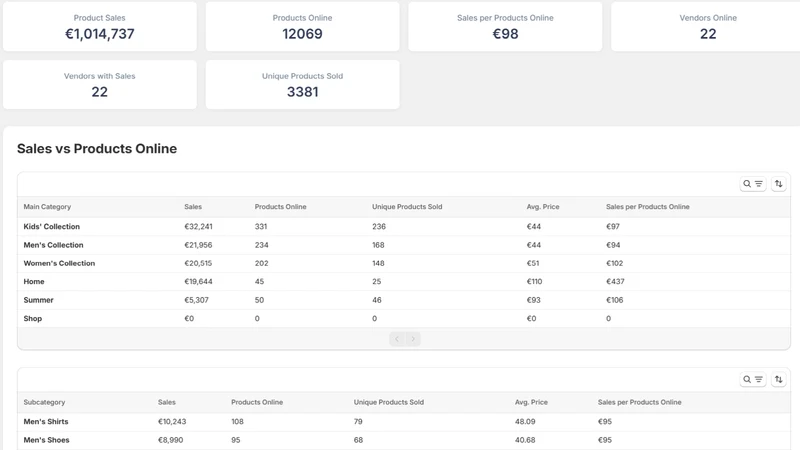Click the Products Online 12069 card
Viewport: 800px width, 450px height.
[303, 27]
